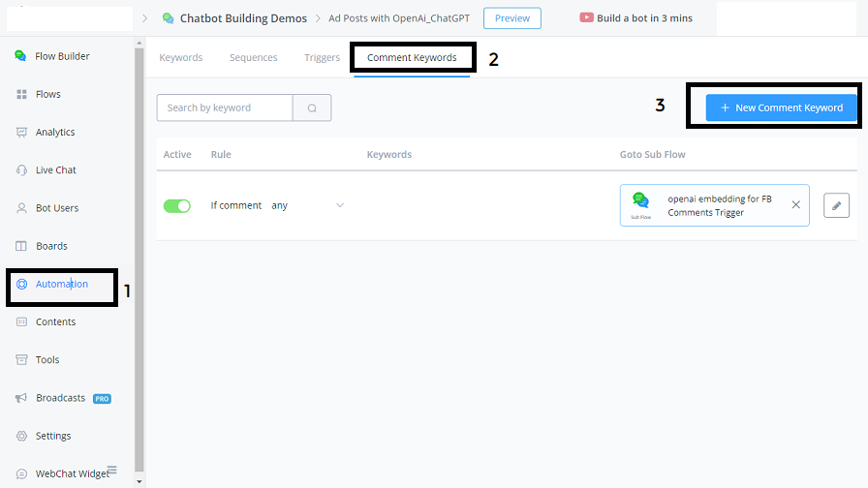Viewport: 868px width, 488px height.
Task: Expand the 'If comment any' dropdown
Action: pos(339,205)
